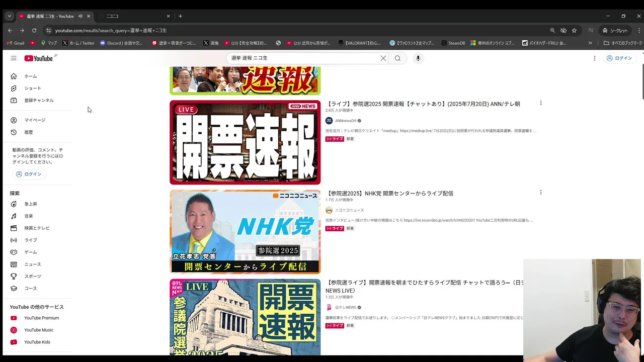Image resolution: width=644 pixels, height=362 pixels.
Task: Open YouTube settings three-dot menu
Action: [x=594, y=58]
